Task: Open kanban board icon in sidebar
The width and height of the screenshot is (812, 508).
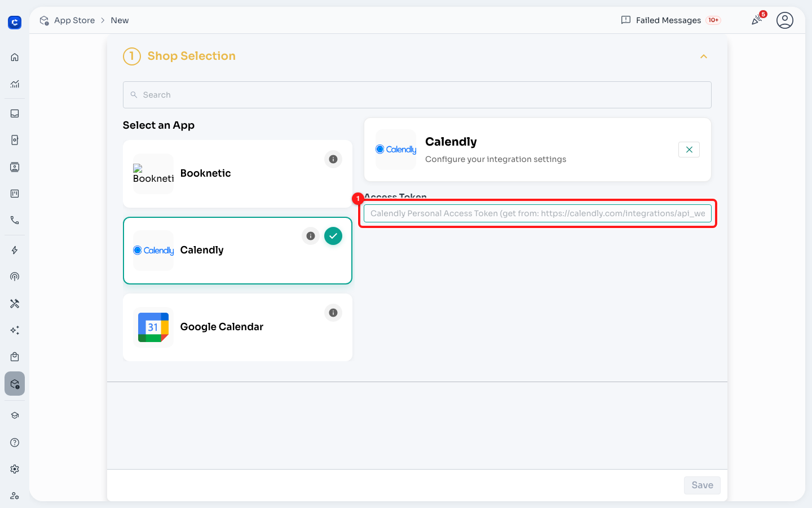Action: coord(15,194)
